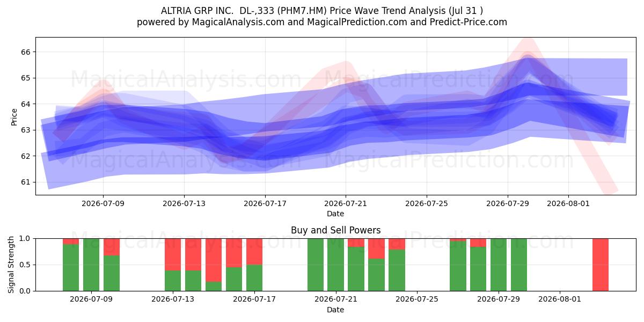Screen dimensions: 644x322
Task: Click the 'Buy and Sell Powers' chart title
Action: 335,230
